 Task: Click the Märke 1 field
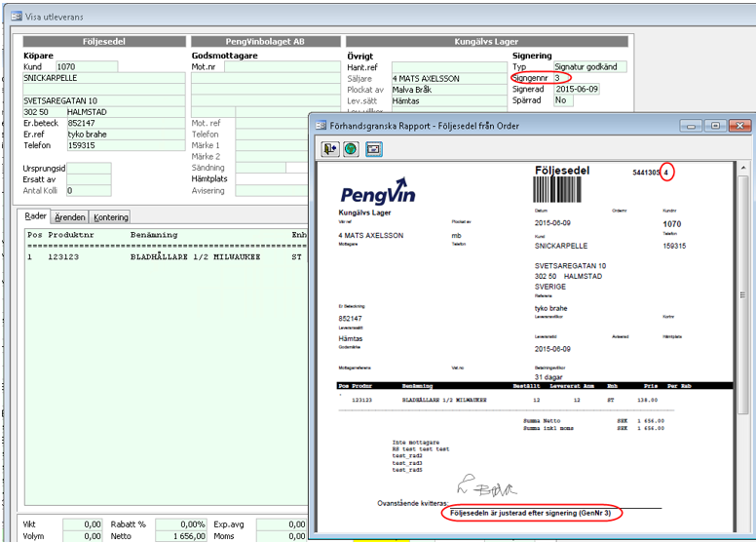[272, 145]
